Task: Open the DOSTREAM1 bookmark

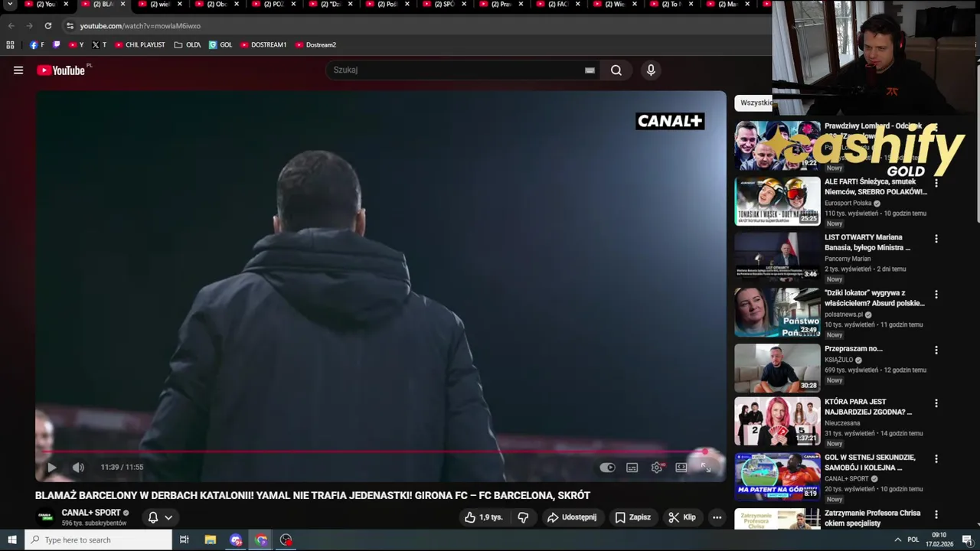Action: click(x=263, y=45)
